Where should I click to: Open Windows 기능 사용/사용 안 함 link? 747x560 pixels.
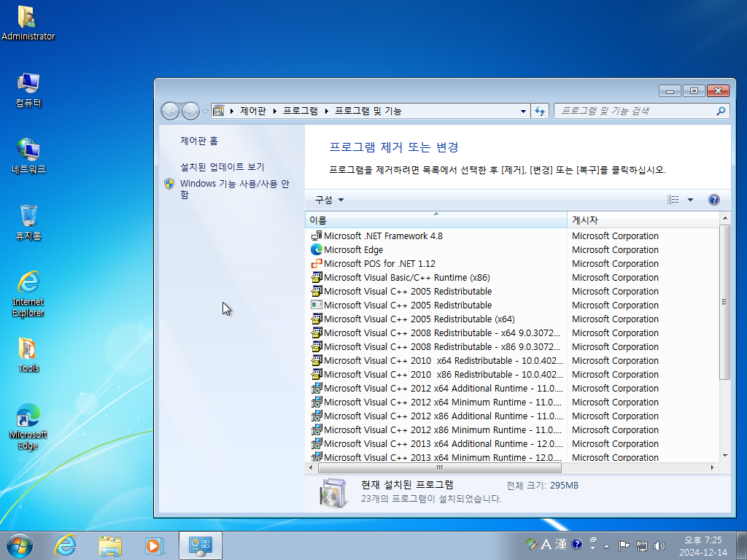click(234, 189)
